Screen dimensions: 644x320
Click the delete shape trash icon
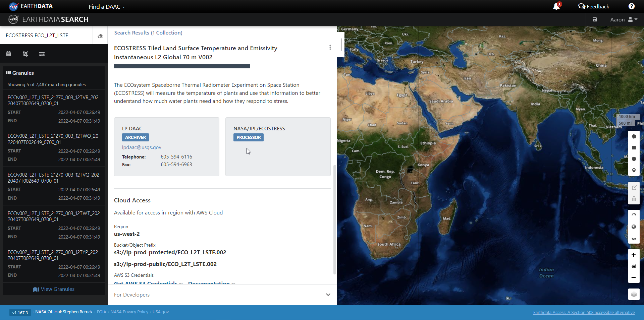click(x=634, y=199)
